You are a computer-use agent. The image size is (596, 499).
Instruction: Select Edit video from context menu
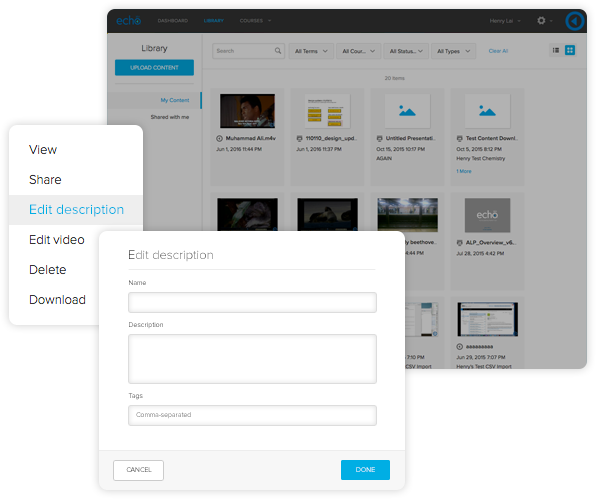coord(57,240)
